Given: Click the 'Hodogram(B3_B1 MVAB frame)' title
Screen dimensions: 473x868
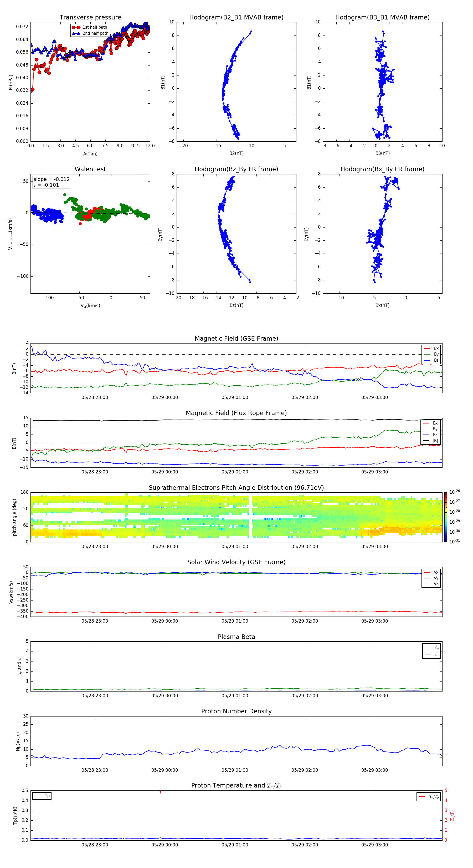Looking at the screenshot, I should point(382,18).
